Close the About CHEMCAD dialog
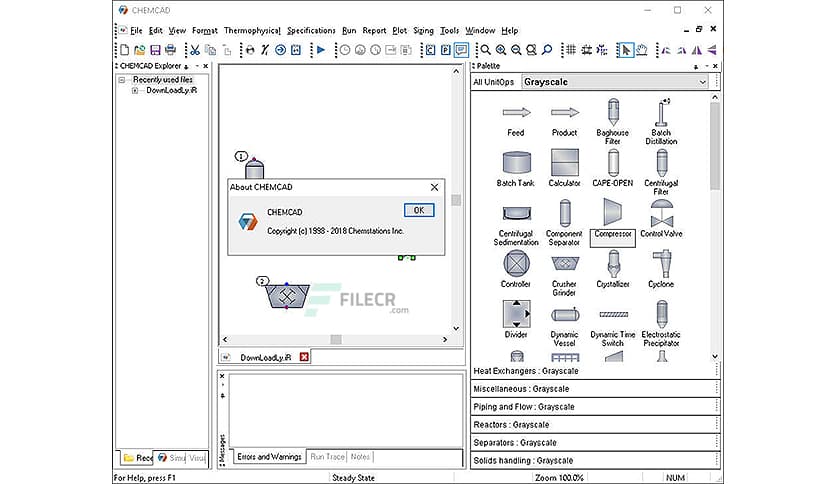This screenshot has height=484, width=836. coord(435,187)
